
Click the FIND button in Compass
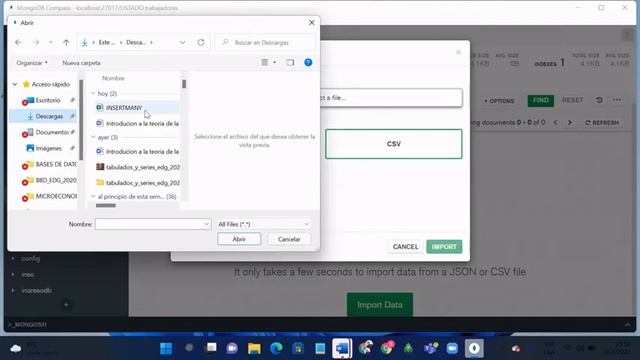pyautogui.click(x=540, y=100)
